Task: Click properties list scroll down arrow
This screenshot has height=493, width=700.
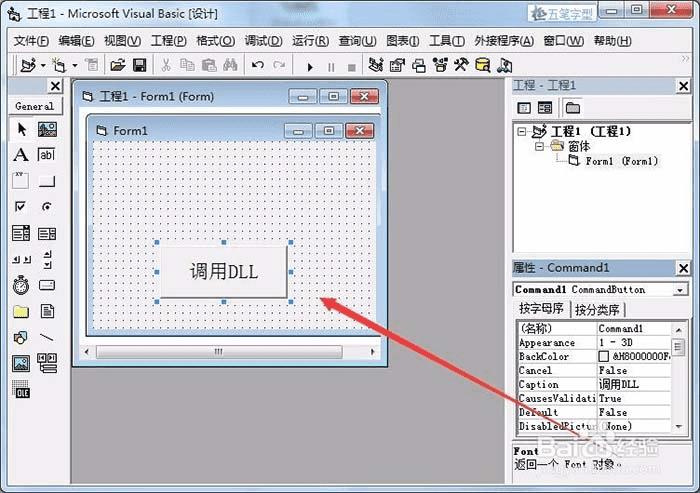Action: coord(679,426)
